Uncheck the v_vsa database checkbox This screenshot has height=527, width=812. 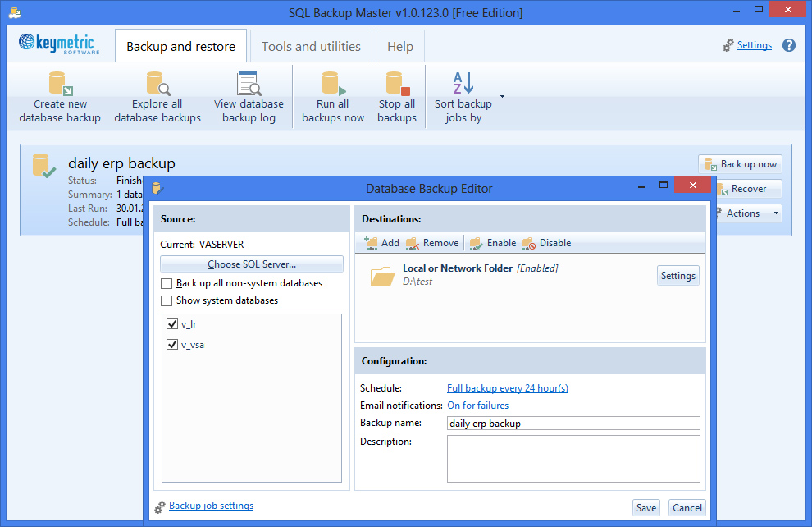(x=172, y=345)
